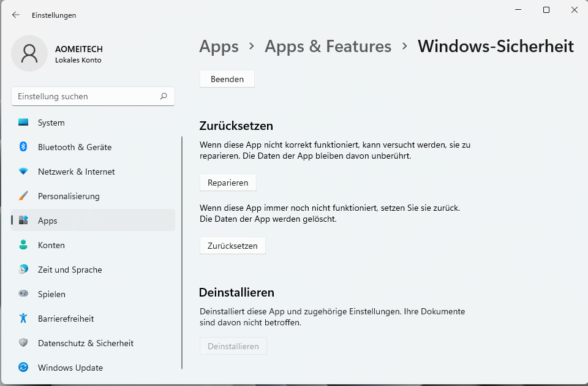Click the Zurücksetzen button
Screen dimensions: 588x386
coord(233,246)
